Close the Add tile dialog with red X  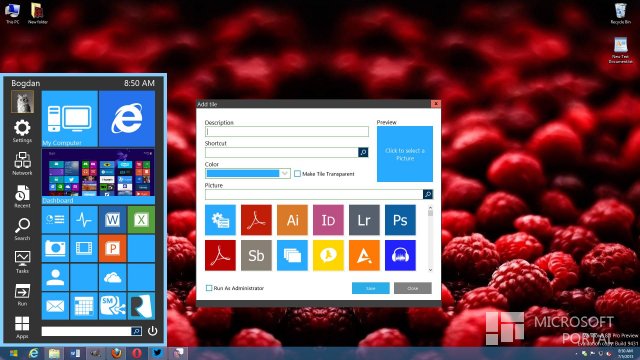point(436,104)
